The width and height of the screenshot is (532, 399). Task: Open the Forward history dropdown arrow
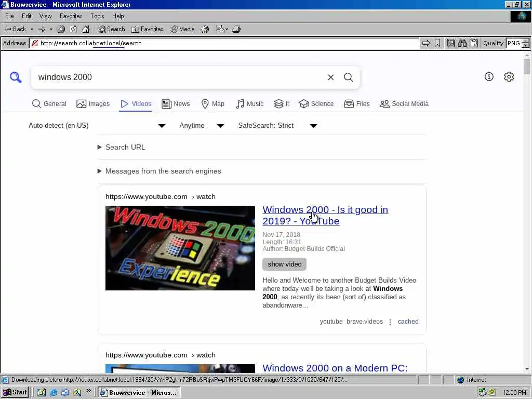click(x=51, y=29)
